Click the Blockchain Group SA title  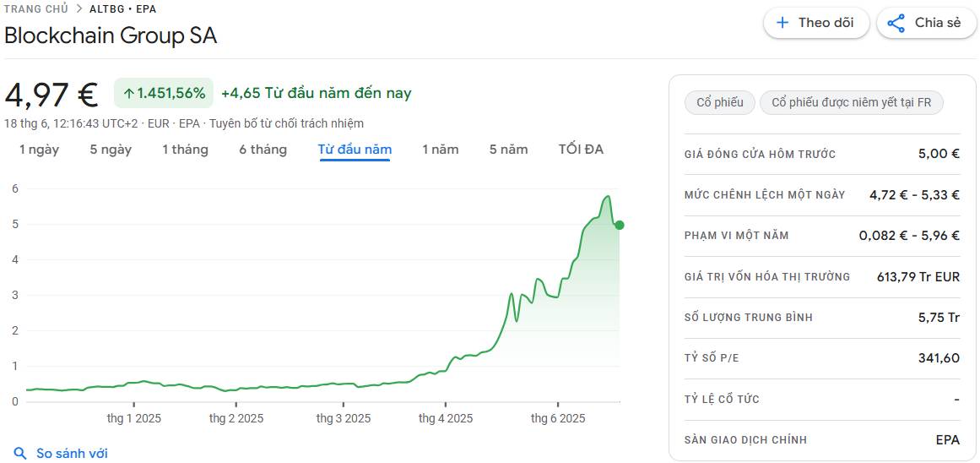111,35
